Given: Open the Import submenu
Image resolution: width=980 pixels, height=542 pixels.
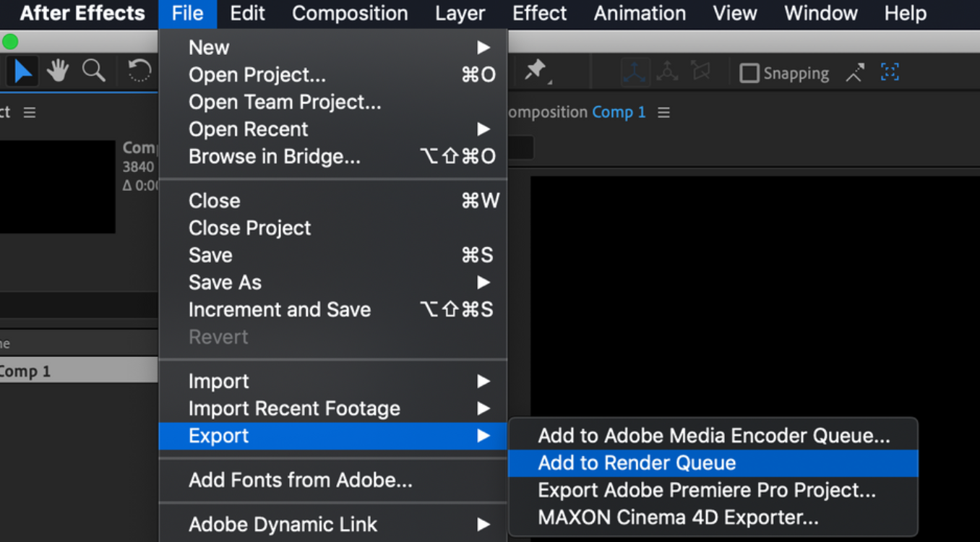Looking at the screenshot, I should point(219,381).
